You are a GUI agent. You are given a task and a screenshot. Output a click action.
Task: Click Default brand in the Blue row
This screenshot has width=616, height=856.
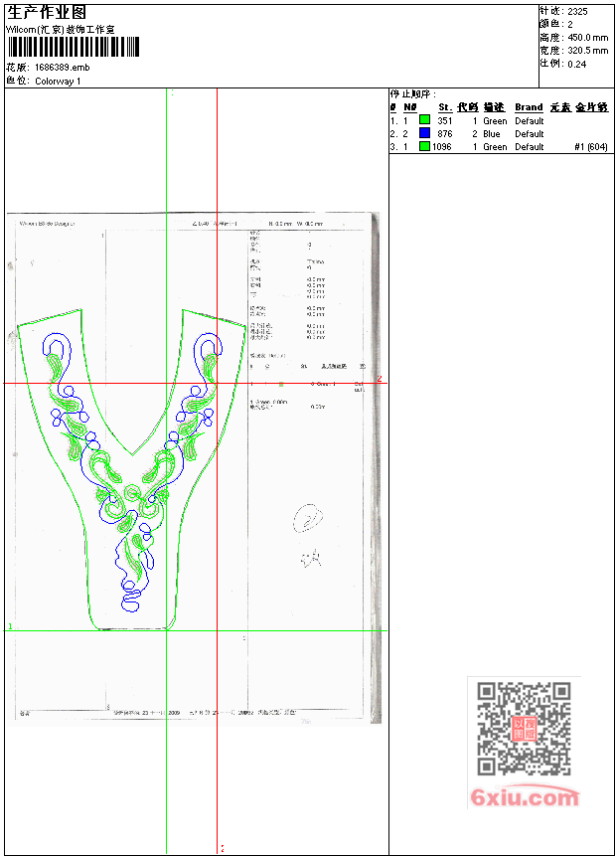pyautogui.click(x=530, y=134)
